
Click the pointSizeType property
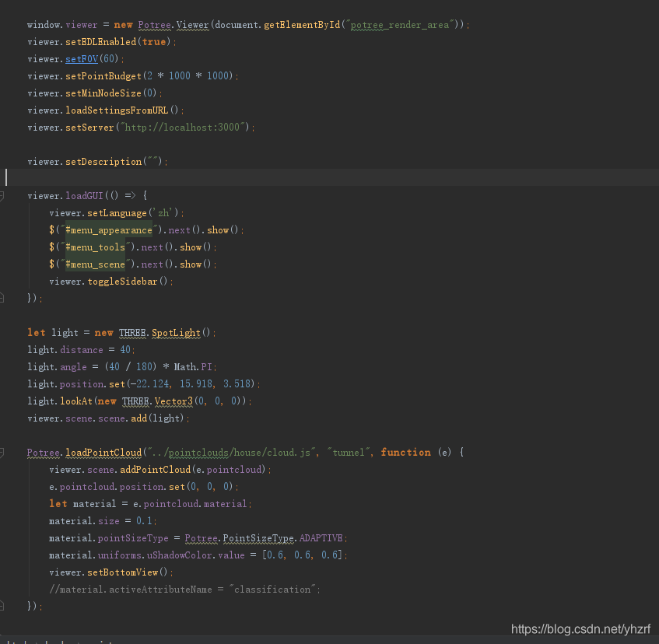coord(133,538)
